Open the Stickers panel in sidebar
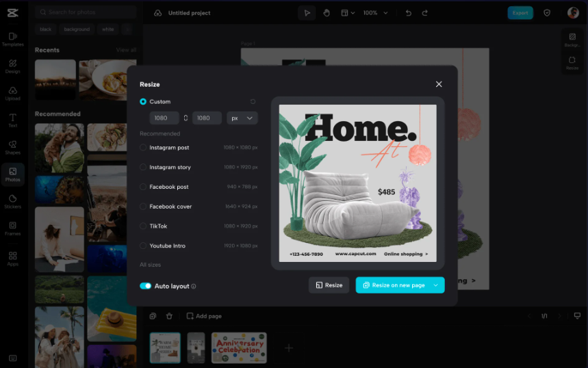This screenshot has height=368, width=588. (x=12, y=201)
